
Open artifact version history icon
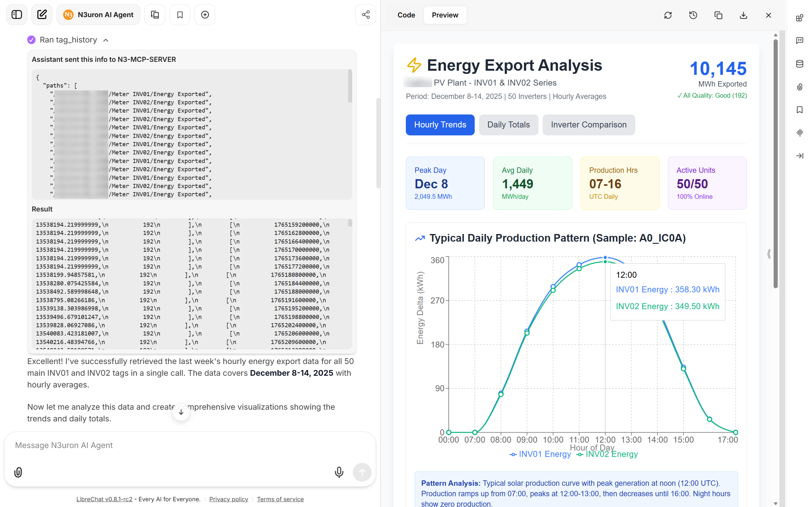click(x=693, y=15)
